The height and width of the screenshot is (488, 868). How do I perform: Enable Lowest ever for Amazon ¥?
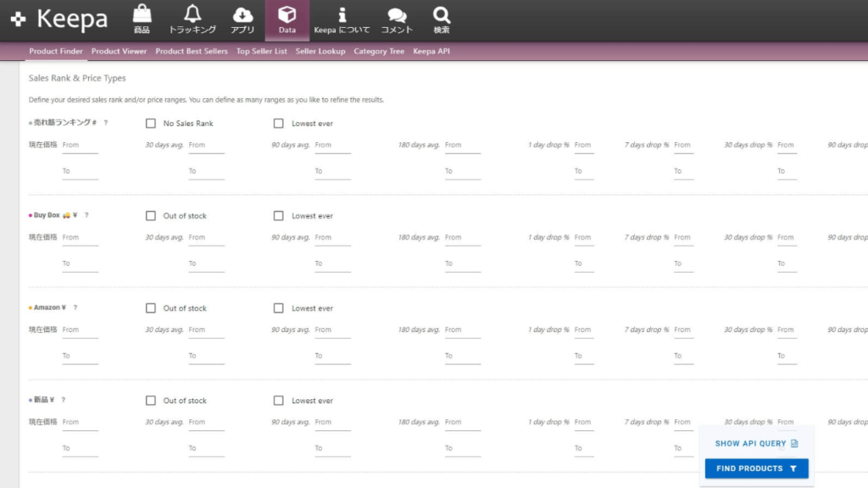pos(278,308)
